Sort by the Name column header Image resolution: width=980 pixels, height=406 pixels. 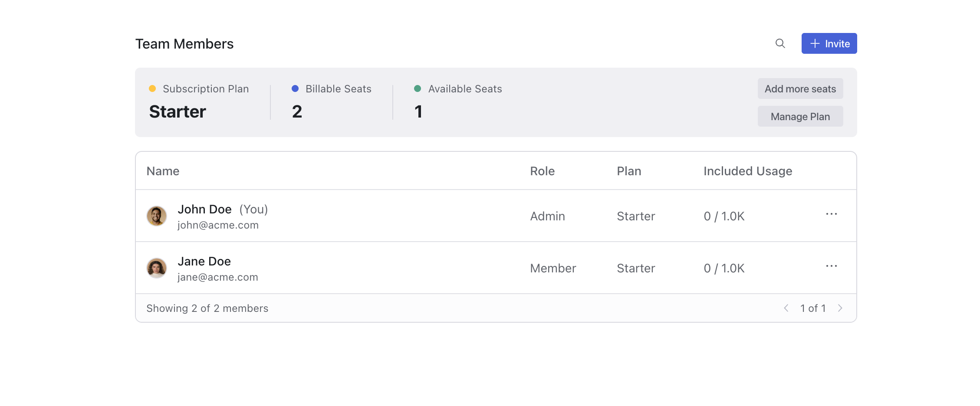pos(163,171)
